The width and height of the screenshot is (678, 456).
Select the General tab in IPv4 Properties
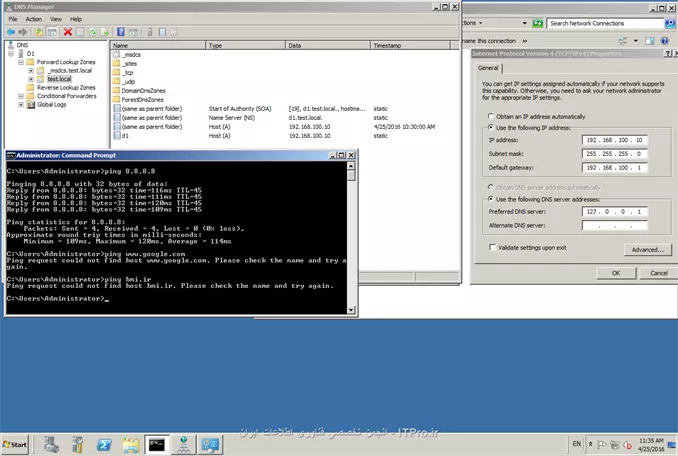pyautogui.click(x=488, y=68)
